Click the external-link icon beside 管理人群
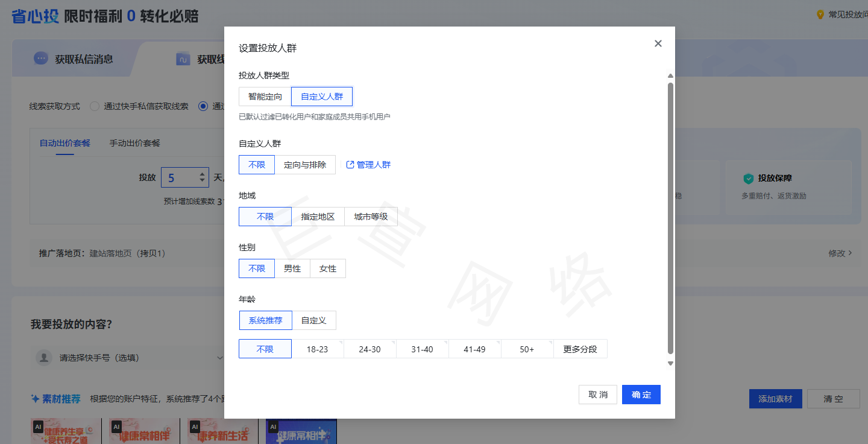The image size is (868, 444). pyautogui.click(x=351, y=164)
